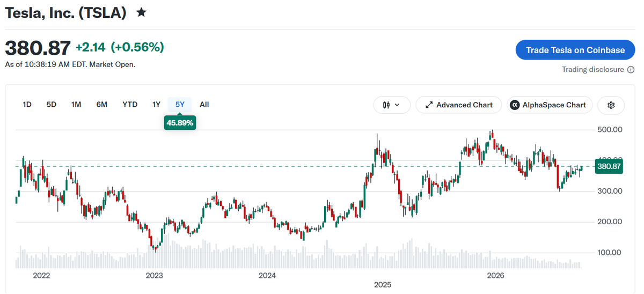The image size is (644, 294).
Task: Switch chart to 1M range
Action: (x=76, y=105)
